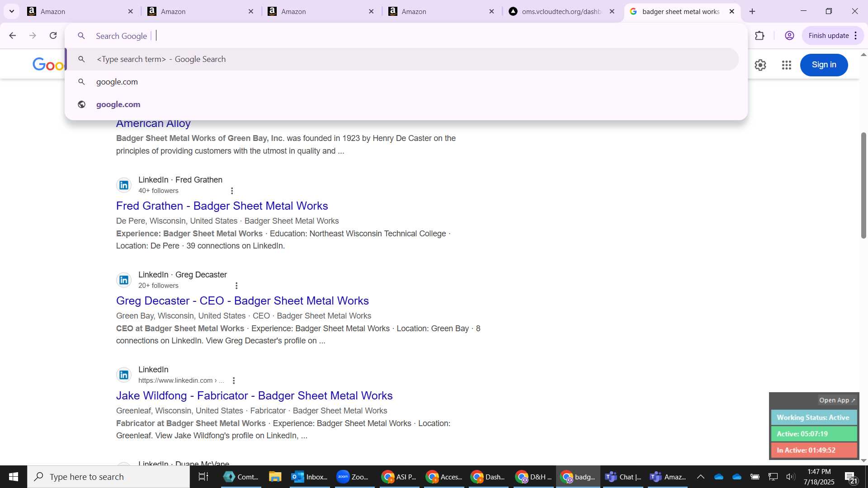The width and height of the screenshot is (868, 488).
Task: Open the Teams Chat taskbar window
Action: click(x=623, y=477)
